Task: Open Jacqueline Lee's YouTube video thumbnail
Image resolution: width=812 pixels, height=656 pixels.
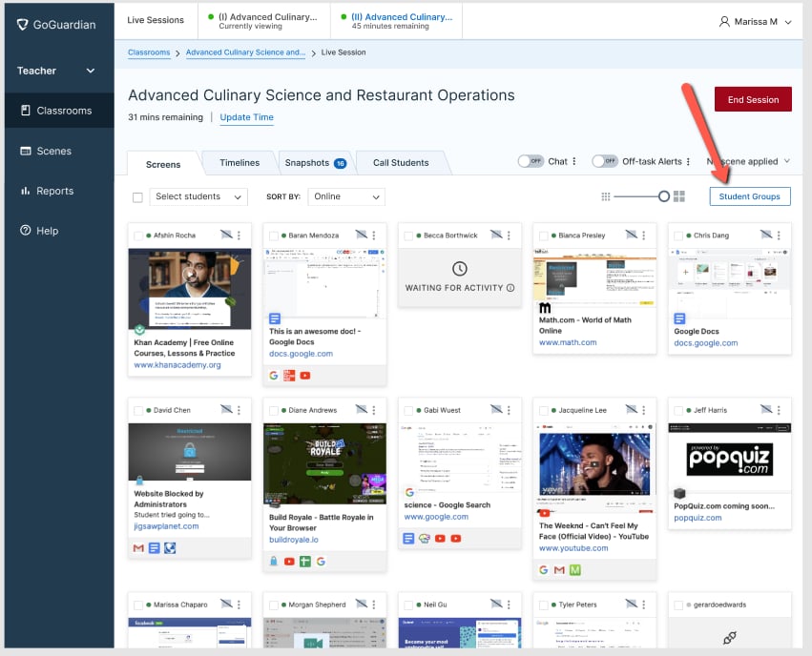Action: tap(594, 469)
